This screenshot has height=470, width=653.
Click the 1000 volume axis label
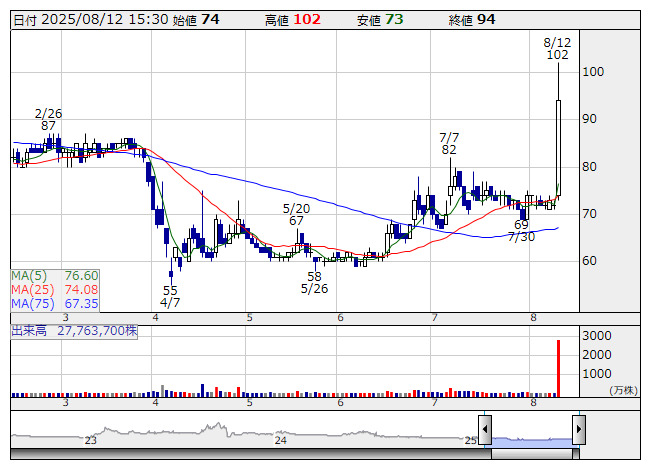pos(597,373)
